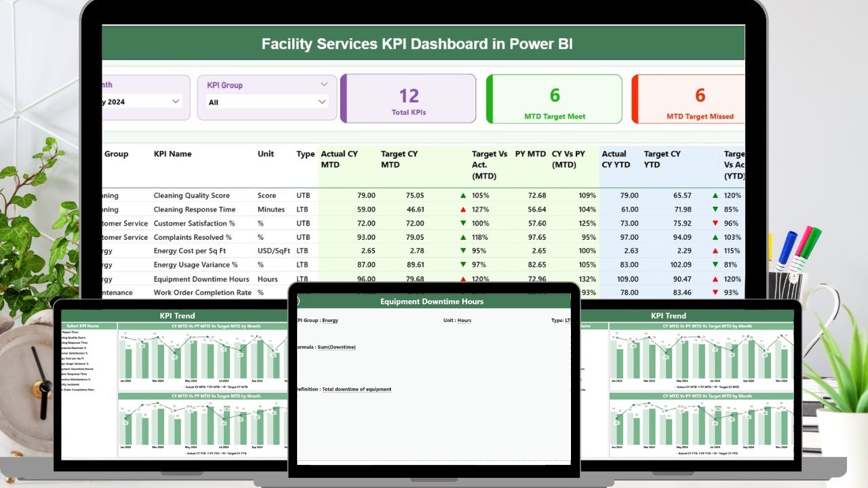Sort by PY MTD column header

(530, 154)
